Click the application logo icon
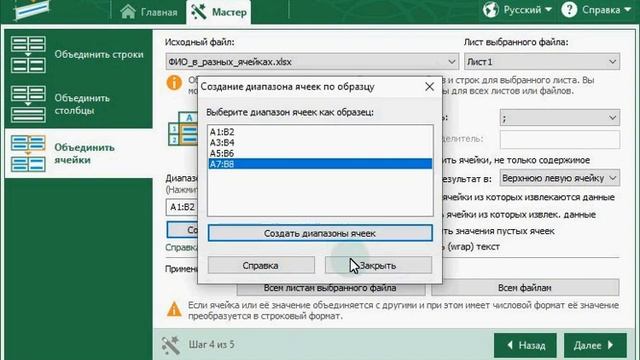The height and width of the screenshot is (360, 640). click(30, 9)
